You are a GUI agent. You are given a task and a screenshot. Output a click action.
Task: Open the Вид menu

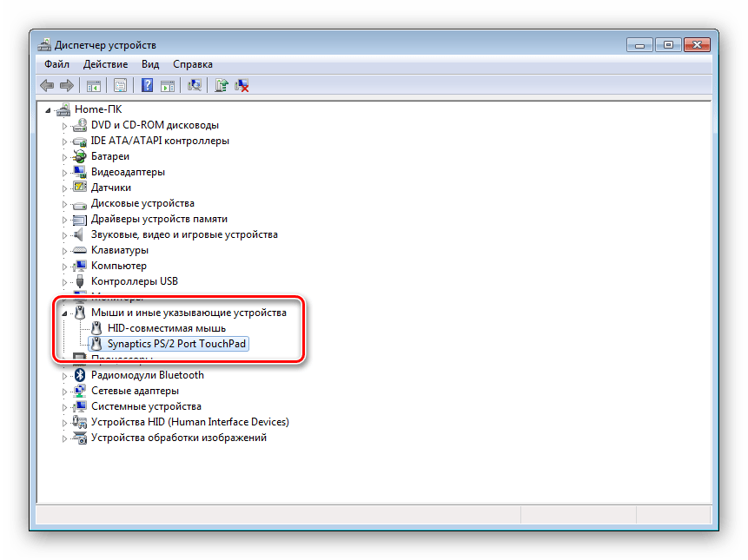149,63
